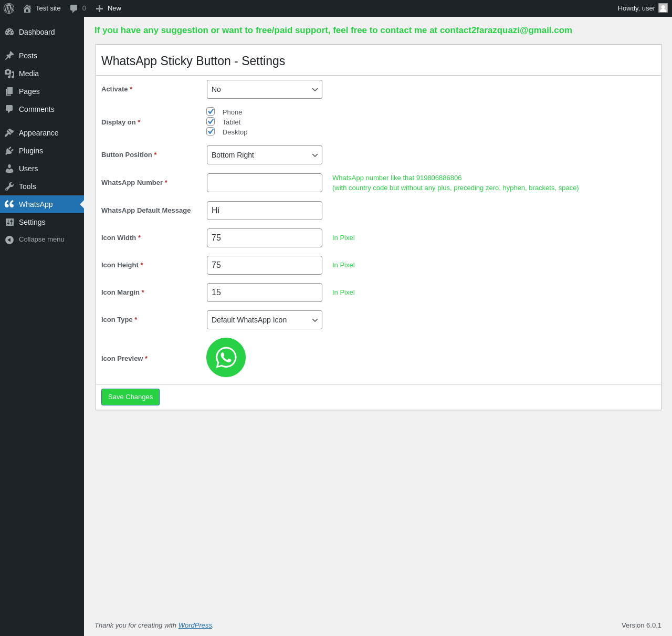Click the Icon Type field label
Viewport: 672px width, 636px height.
pos(119,320)
